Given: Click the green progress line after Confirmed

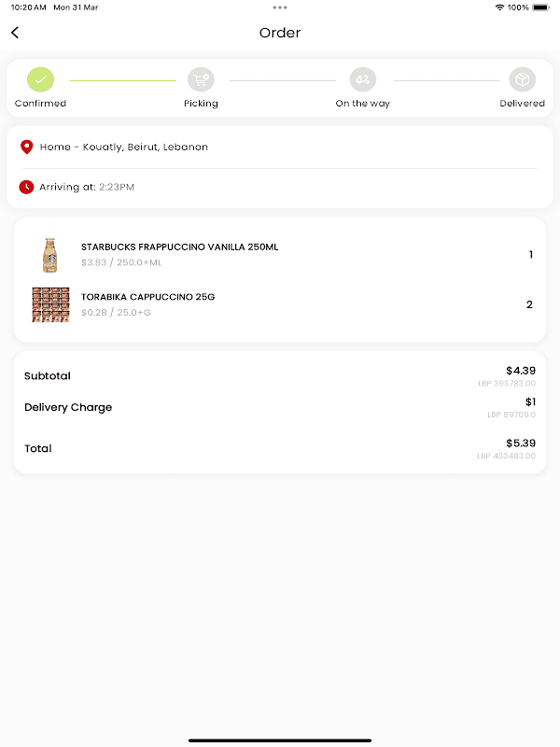Looking at the screenshot, I should tap(122, 80).
